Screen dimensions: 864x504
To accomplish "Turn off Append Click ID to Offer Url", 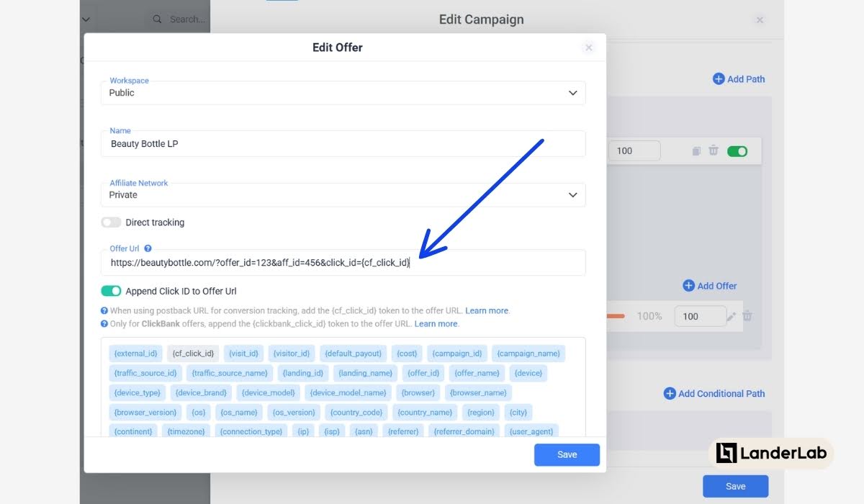I will [x=111, y=291].
